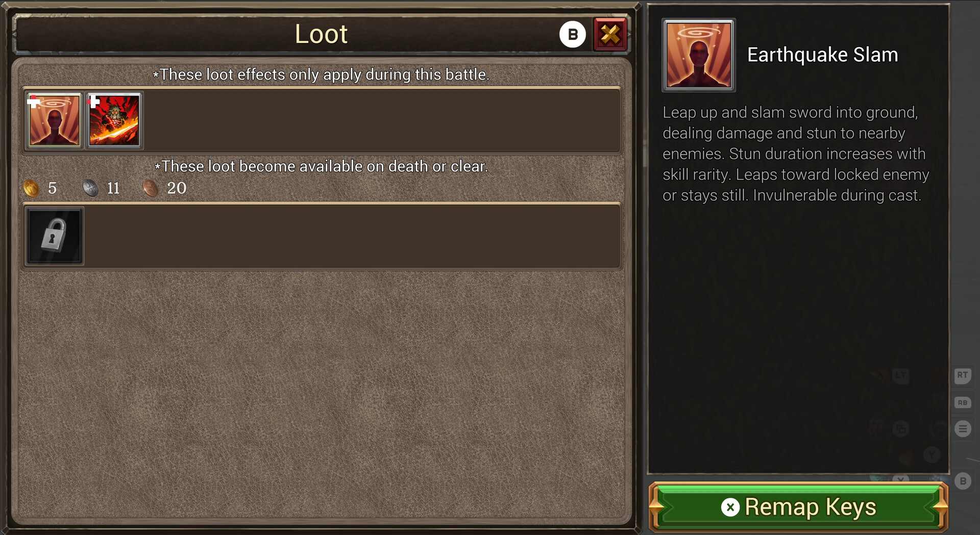Click the X glyph on Remap Keys button
Screen dimensions: 980x535
pos(730,507)
